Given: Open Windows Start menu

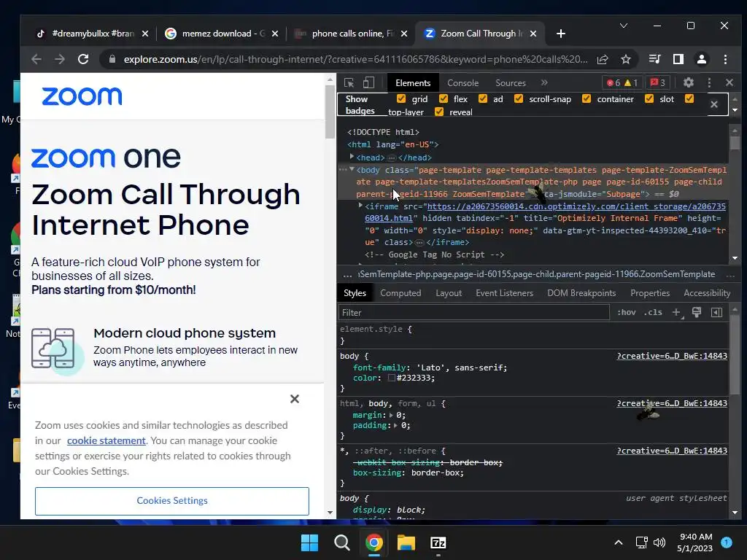Looking at the screenshot, I should coord(309,542).
